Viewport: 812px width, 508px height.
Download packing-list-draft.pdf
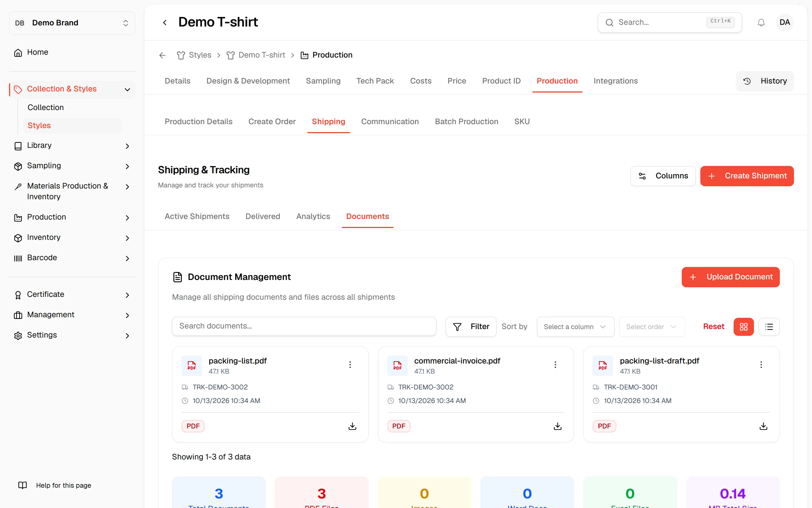763,426
